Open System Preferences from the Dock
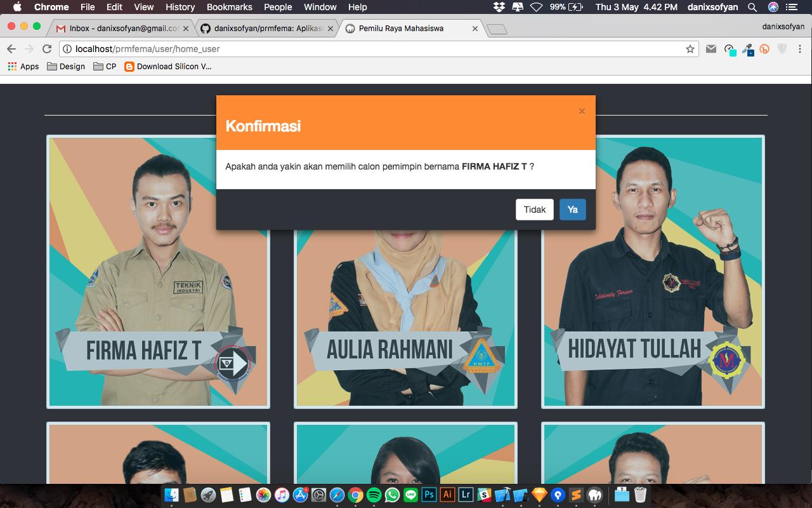Viewport: 812px width, 508px height. 319,495
